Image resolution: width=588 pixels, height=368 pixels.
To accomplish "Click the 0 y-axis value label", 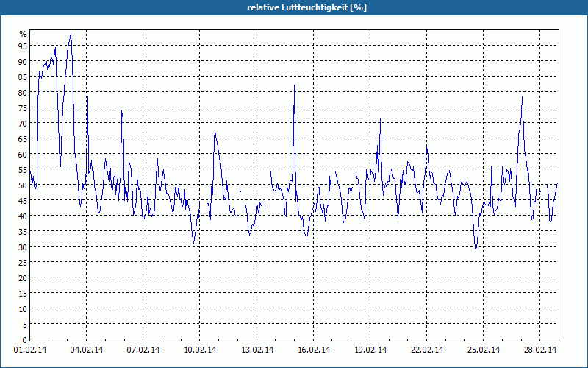I will (24, 339).
